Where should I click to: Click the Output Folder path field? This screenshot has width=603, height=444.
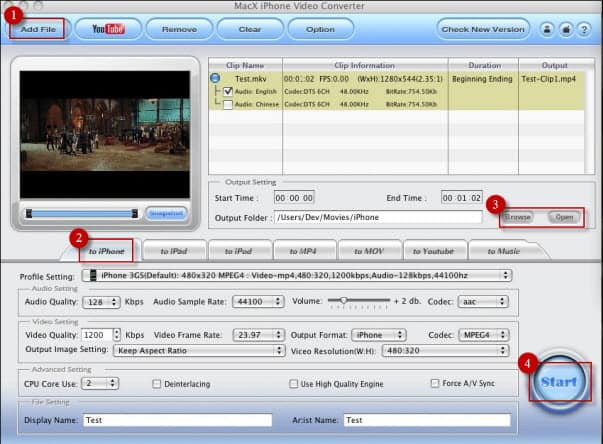pos(378,217)
